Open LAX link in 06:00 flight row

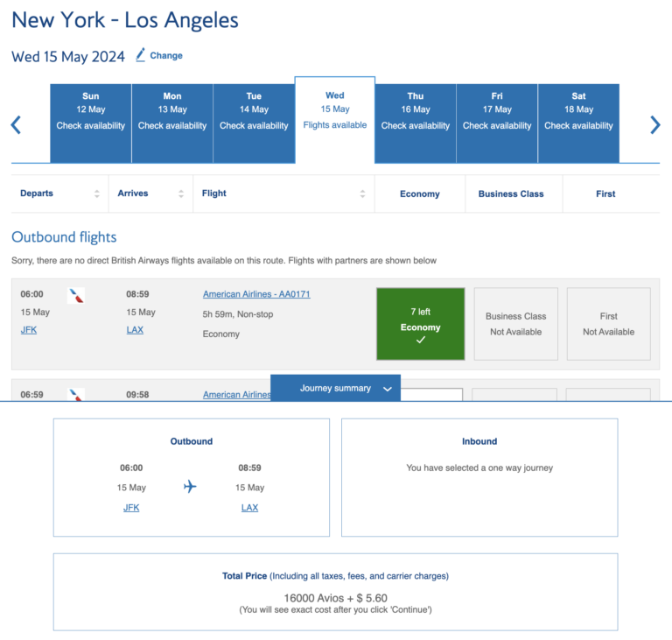(135, 330)
